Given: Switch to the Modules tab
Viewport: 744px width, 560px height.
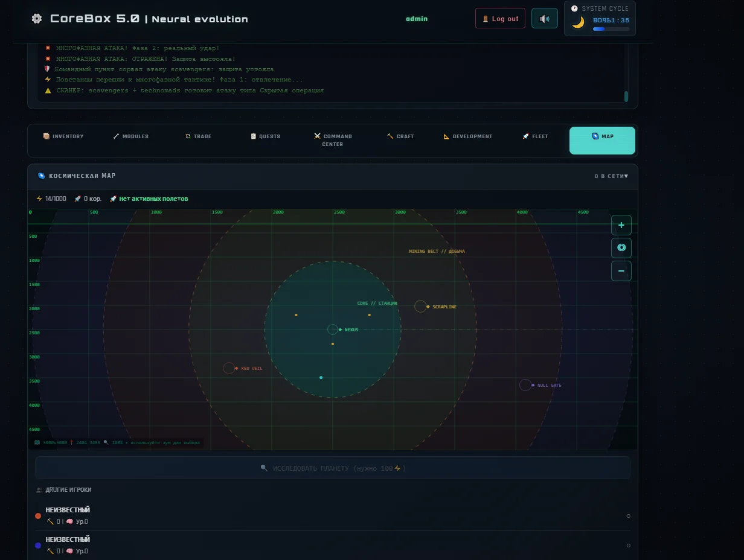Looking at the screenshot, I should (131, 136).
